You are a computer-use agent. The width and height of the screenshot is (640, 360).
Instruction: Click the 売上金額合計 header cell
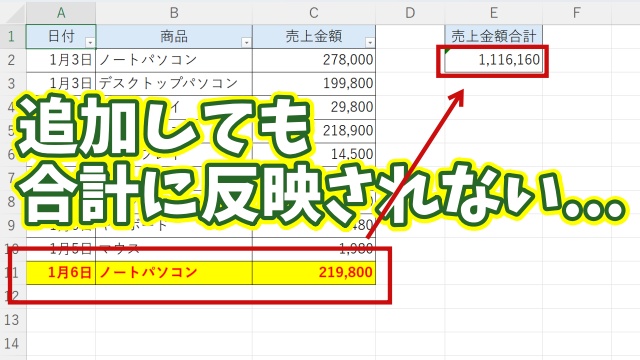pos(494,37)
